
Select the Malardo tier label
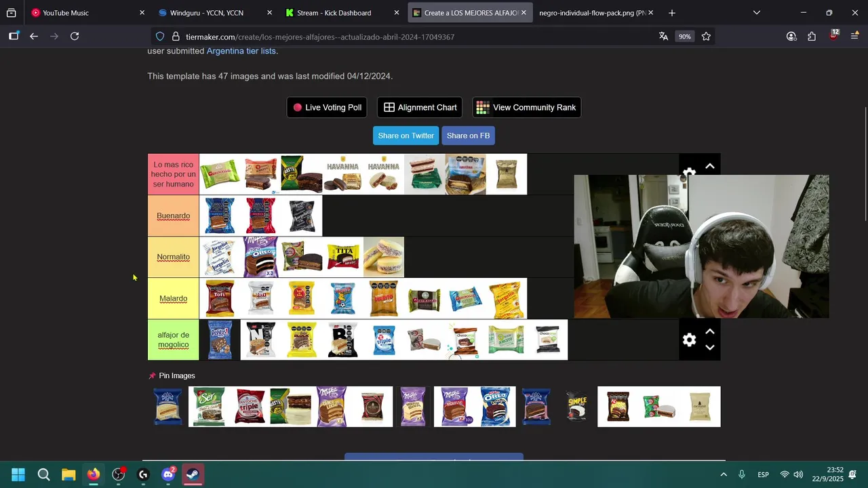click(x=173, y=298)
